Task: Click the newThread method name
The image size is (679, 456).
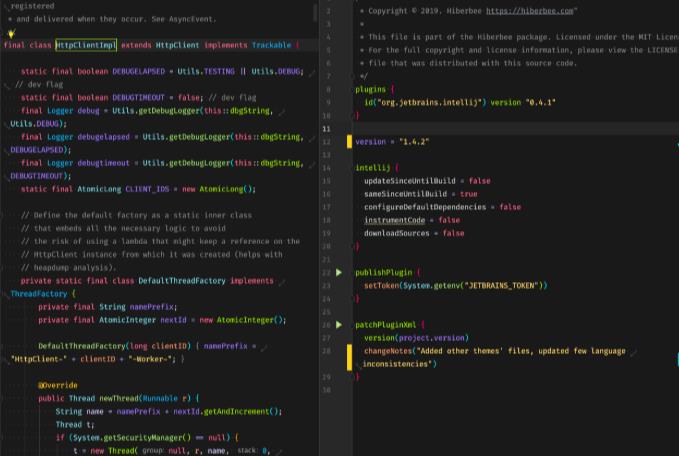Action: click(119, 398)
